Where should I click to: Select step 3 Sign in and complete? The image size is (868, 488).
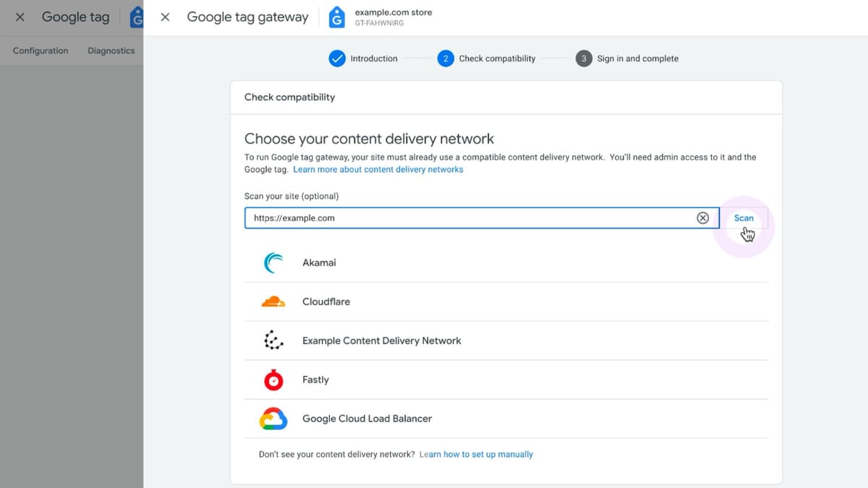coord(584,58)
